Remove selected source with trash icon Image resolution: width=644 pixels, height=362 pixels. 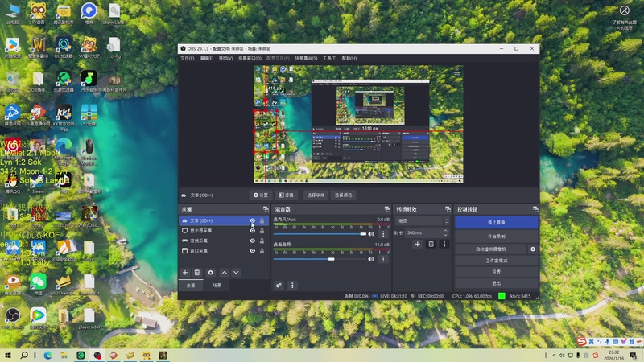197,273
